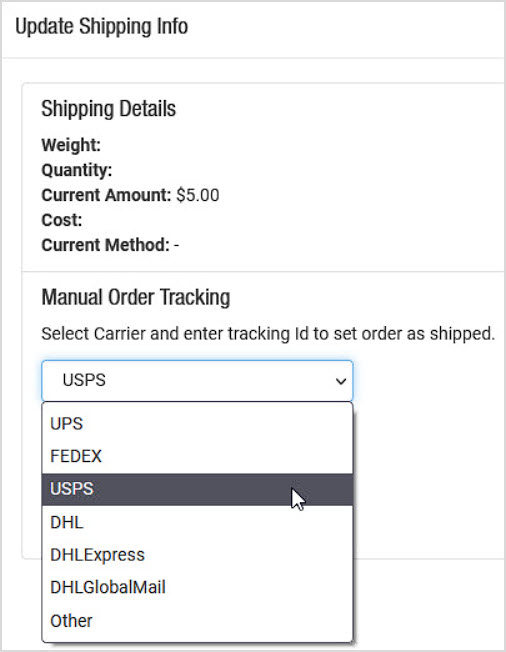Viewport: 506px width, 652px height.
Task: Click the $5.00 amount value
Action: click(x=198, y=195)
